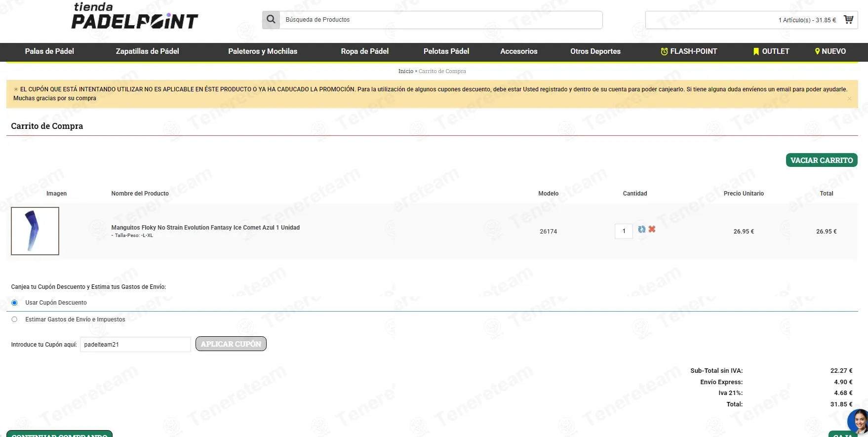Click the quantity input field
The width and height of the screenshot is (868, 437).
[624, 231]
